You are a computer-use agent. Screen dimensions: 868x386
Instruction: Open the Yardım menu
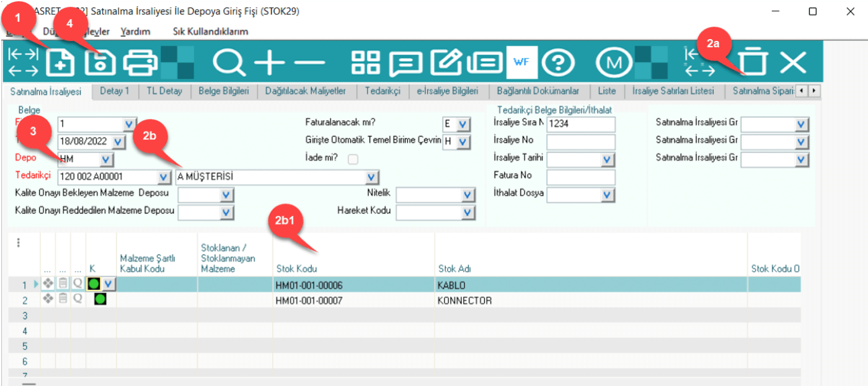tap(135, 32)
